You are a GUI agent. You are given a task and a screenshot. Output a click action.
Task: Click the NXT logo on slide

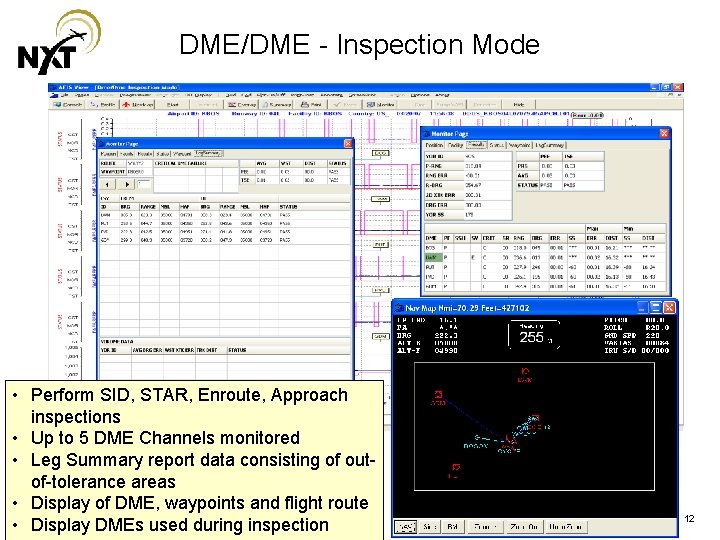click(x=58, y=42)
